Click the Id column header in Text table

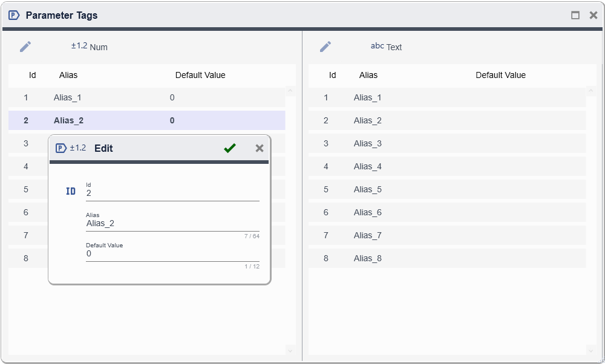(332, 75)
